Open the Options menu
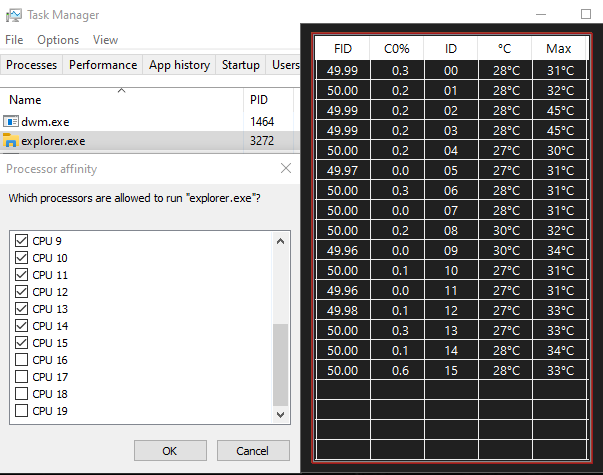This screenshot has width=603, height=475. 58,40
